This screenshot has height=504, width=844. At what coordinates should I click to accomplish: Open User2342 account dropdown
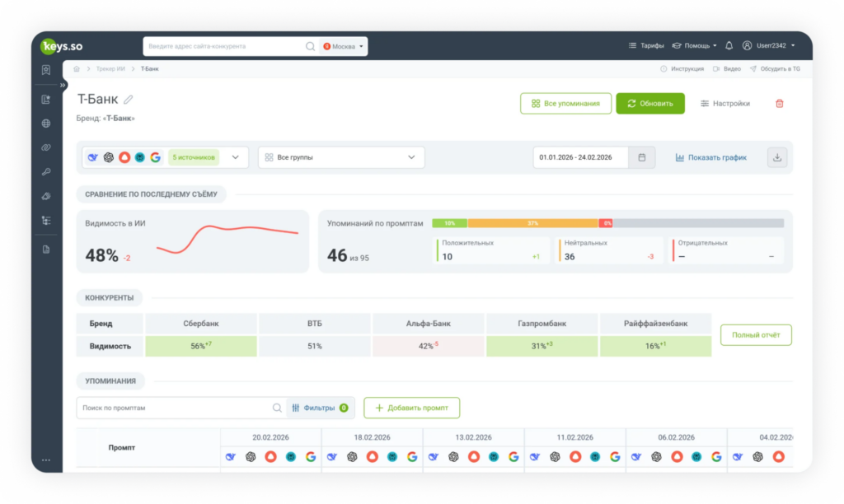(769, 46)
